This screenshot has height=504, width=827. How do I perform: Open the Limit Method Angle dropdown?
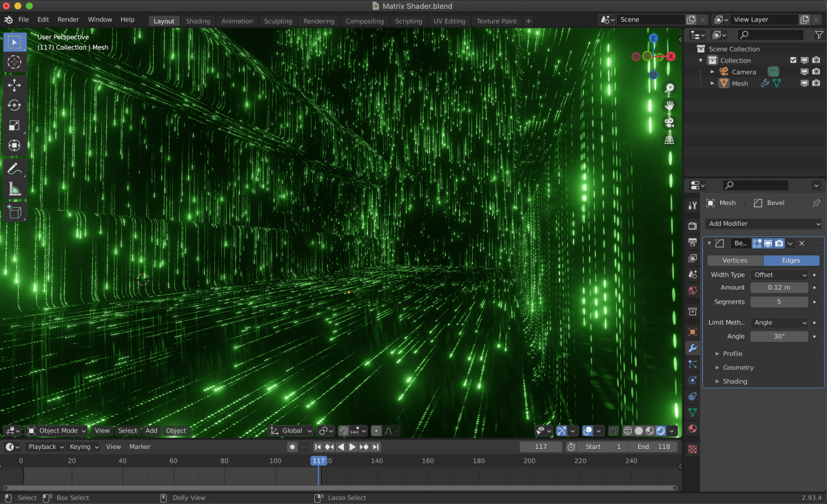(779, 322)
